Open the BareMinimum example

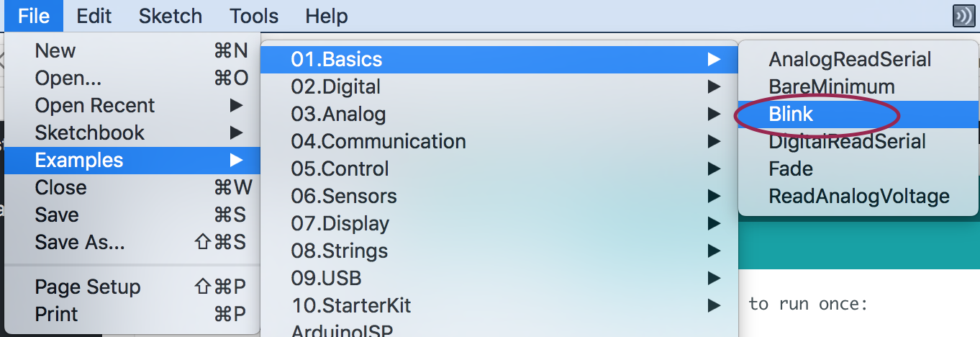pos(832,87)
